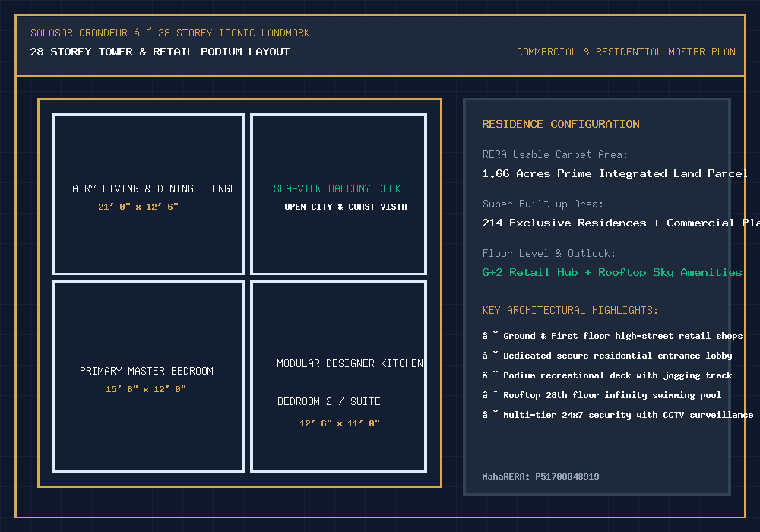Click the 28-Storey Tower & Retail Podium heading
760x532 pixels.
(160, 52)
